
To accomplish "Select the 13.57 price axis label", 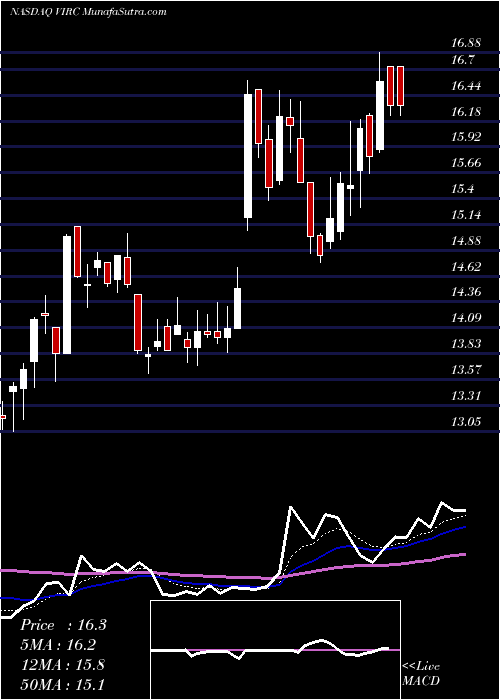I will (466, 370).
